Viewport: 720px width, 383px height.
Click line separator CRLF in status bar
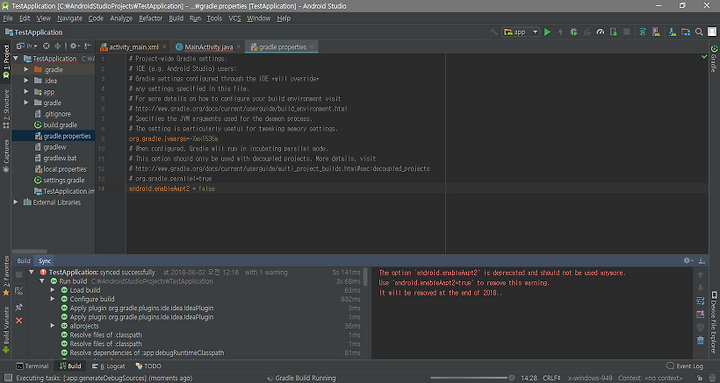(552, 378)
